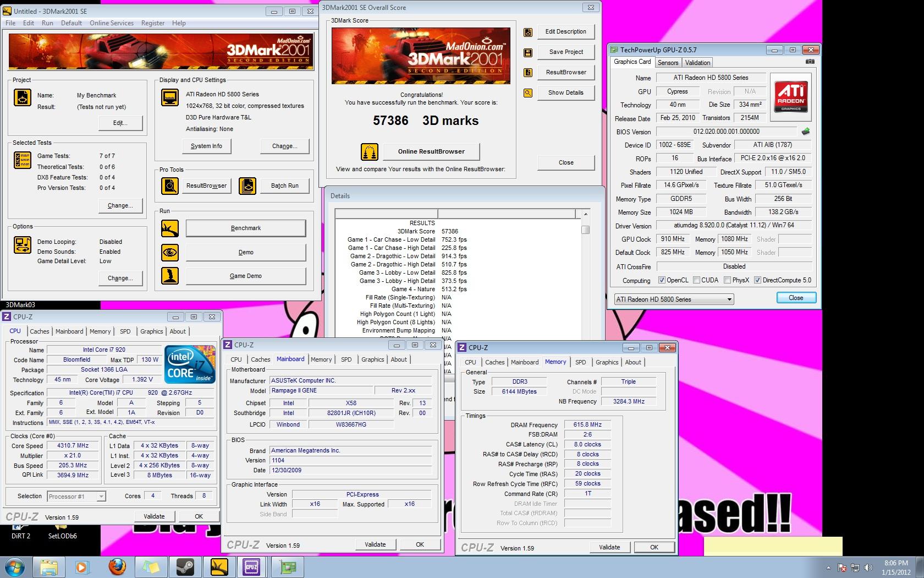
Task: Click the Batch Run icon in Pro Tools
Action: 248,186
